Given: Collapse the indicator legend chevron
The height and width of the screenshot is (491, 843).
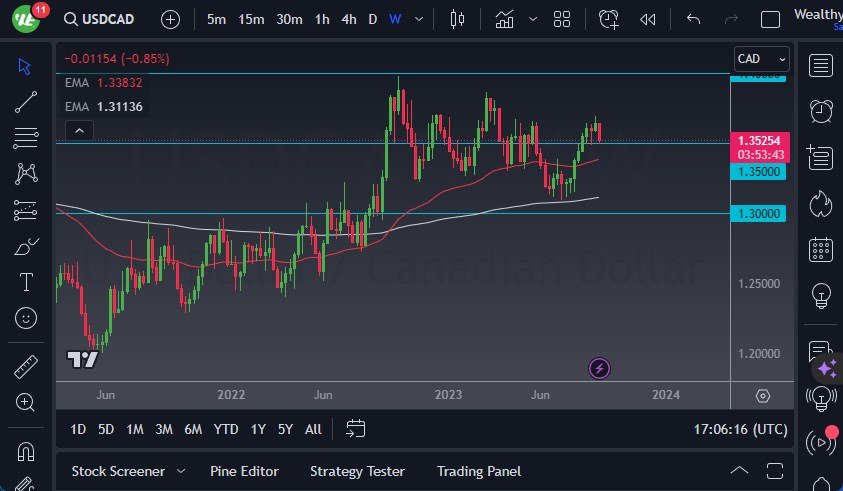Looking at the screenshot, I should (x=78, y=130).
